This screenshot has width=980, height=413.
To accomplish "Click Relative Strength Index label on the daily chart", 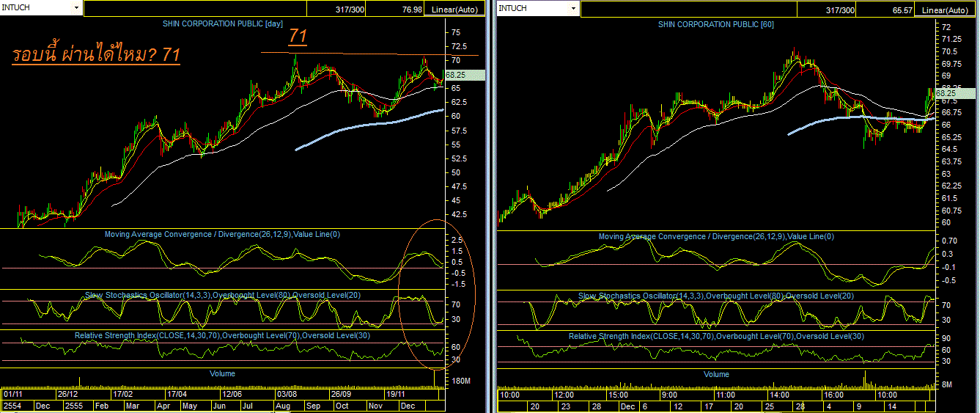I will click(x=222, y=335).
